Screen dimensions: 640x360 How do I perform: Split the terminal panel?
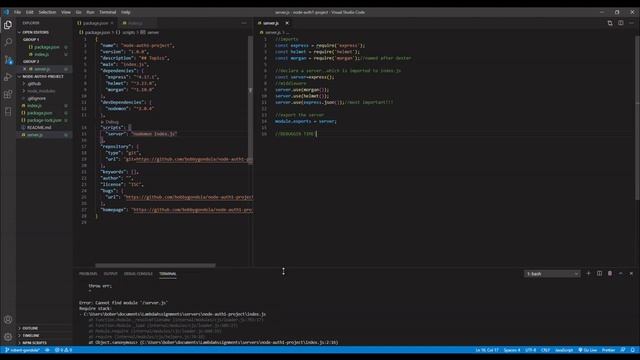(599, 273)
